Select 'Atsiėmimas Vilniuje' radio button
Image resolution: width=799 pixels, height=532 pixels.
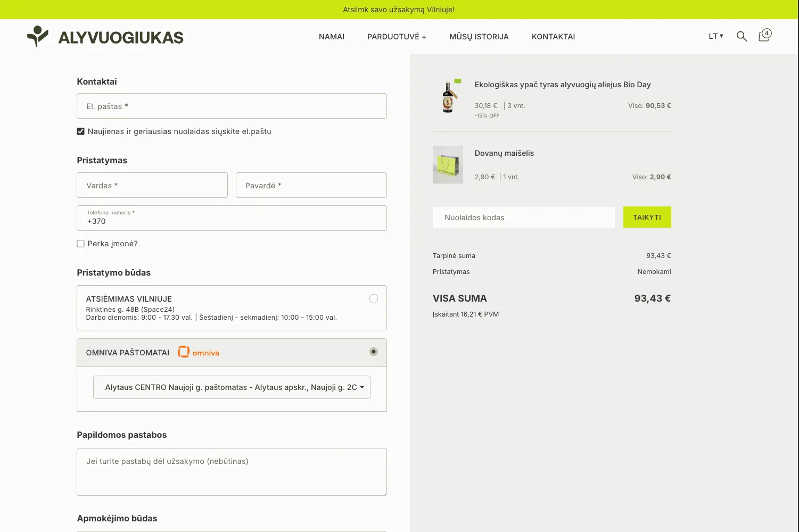(x=374, y=299)
